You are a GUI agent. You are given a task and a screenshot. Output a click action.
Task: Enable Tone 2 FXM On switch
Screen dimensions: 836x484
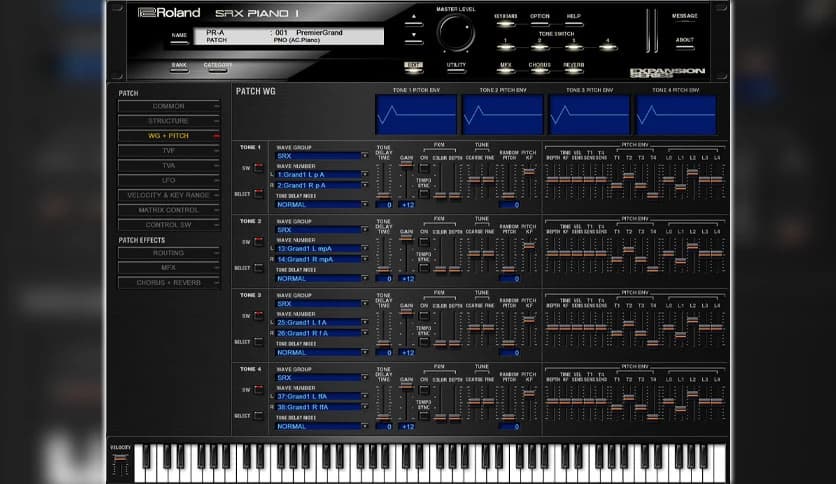tap(424, 243)
